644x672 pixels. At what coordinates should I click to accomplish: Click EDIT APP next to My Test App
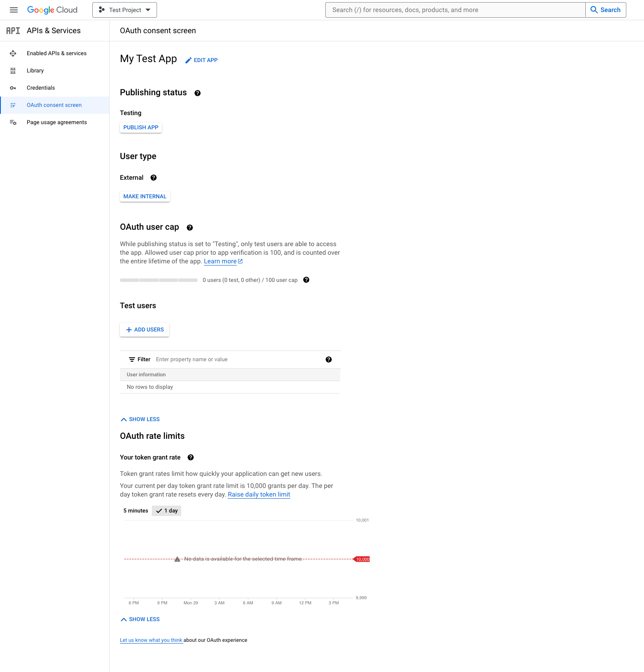pyautogui.click(x=201, y=60)
